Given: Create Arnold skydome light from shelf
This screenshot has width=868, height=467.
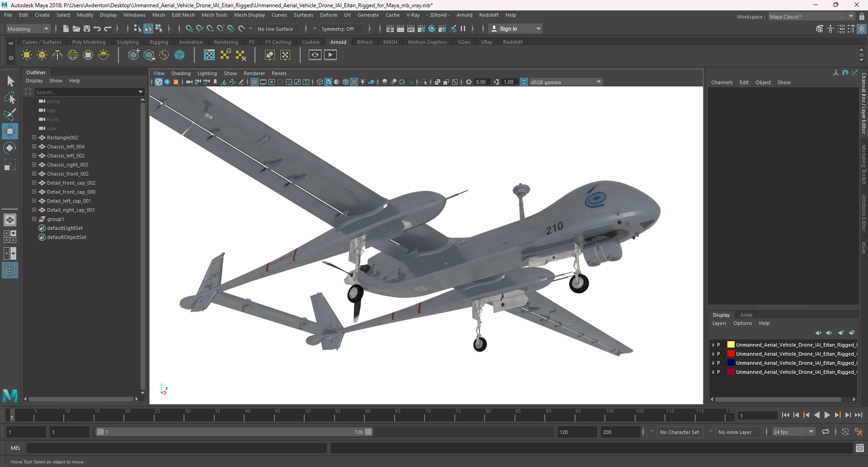Looking at the screenshot, I should [73, 55].
